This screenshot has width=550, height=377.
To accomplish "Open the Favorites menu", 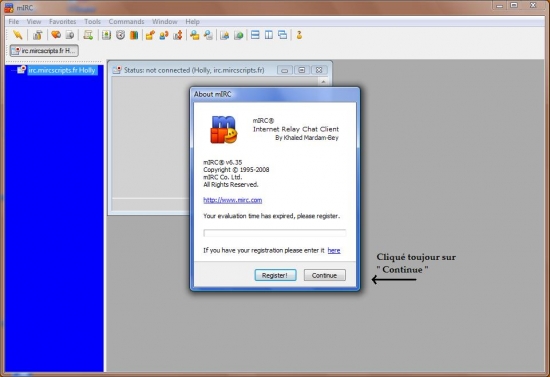I will (x=62, y=22).
